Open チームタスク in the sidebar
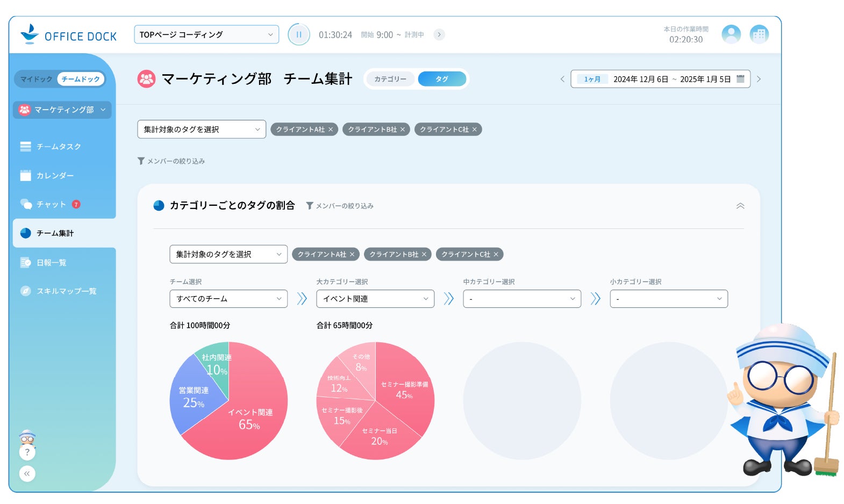The width and height of the screenshot is (844, 504). coord(59,146)
